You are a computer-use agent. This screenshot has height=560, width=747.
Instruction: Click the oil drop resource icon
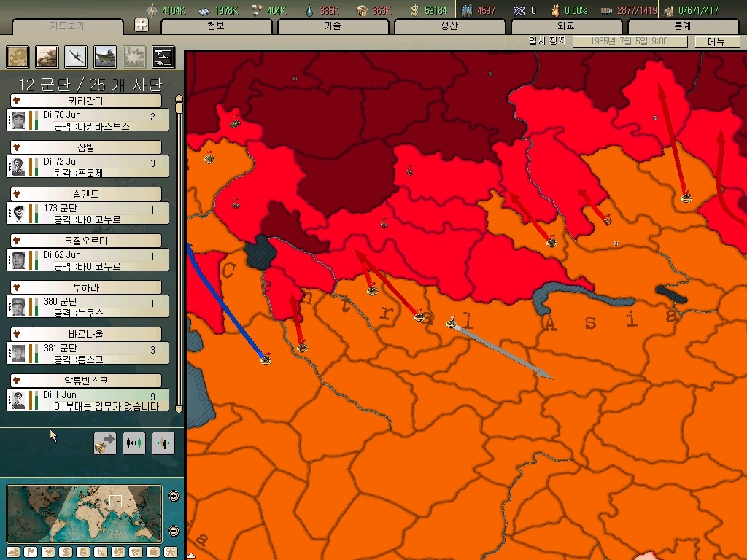(309, 10)
